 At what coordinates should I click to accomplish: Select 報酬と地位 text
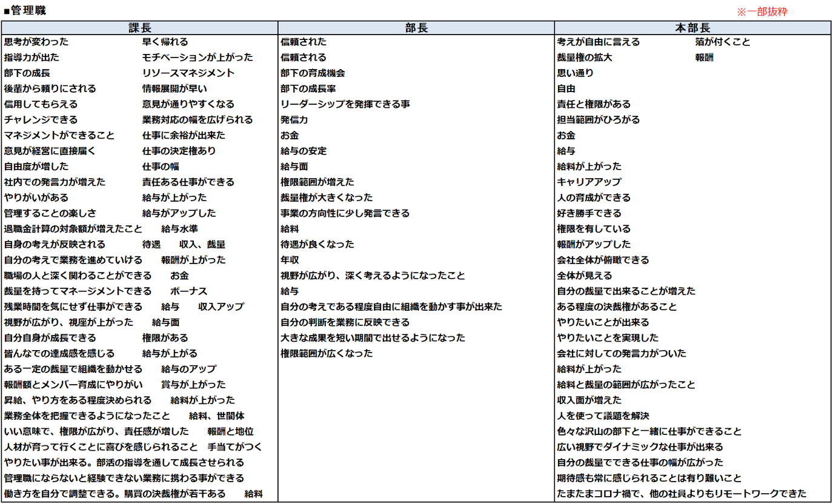pyautogui.click(x=230, y=431)
